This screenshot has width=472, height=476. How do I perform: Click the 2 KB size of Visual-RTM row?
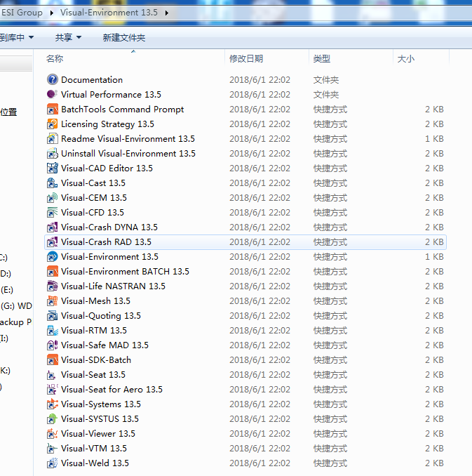[x=434, y=330]
